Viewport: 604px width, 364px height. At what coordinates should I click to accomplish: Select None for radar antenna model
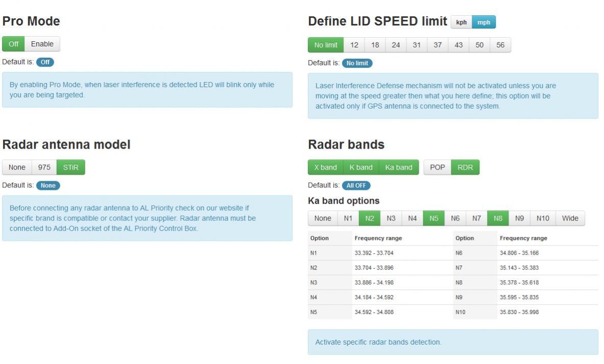click(17, 167)
